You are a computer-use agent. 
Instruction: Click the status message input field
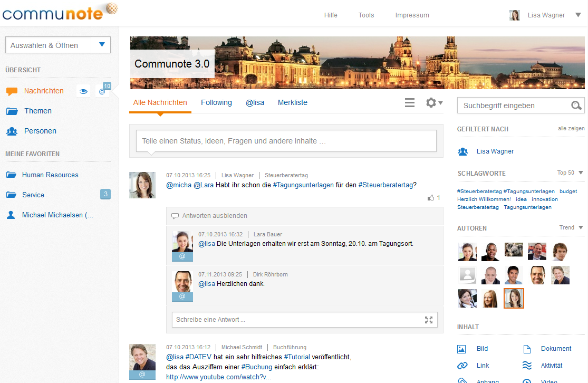tap(286, 141)
